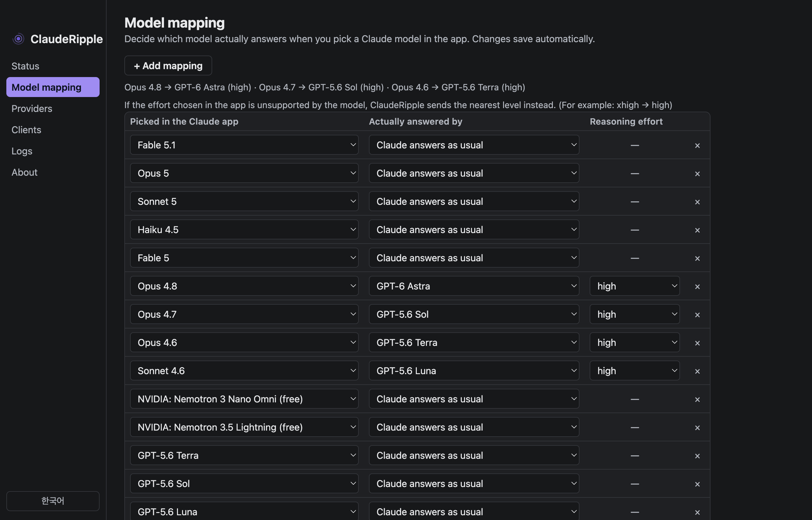View the Logs page

[53, 151]
